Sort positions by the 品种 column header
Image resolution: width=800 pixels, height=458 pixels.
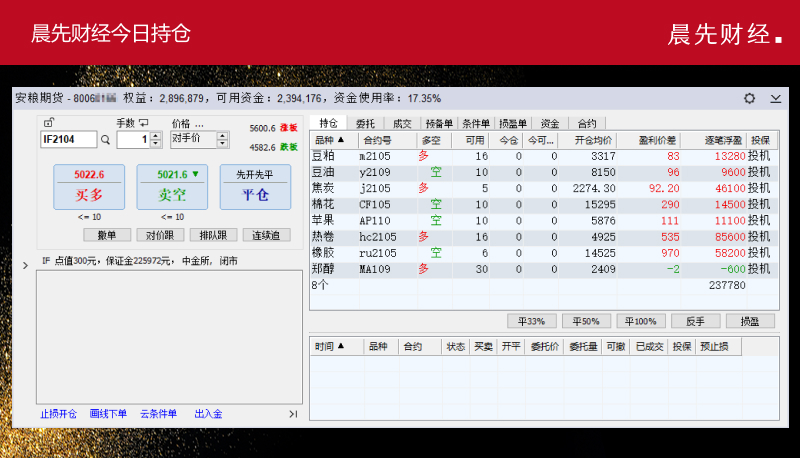[x=330, y=140]
